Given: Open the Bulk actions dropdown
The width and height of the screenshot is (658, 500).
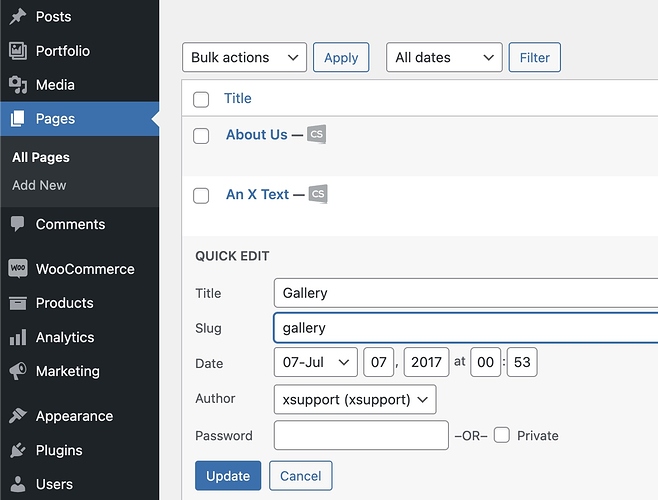Looking at the screenshot, I should pos(244,58).
